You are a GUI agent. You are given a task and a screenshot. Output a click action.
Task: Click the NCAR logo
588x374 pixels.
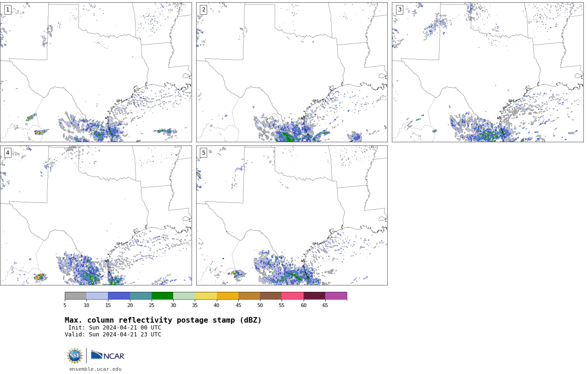(x=107, y=355)
